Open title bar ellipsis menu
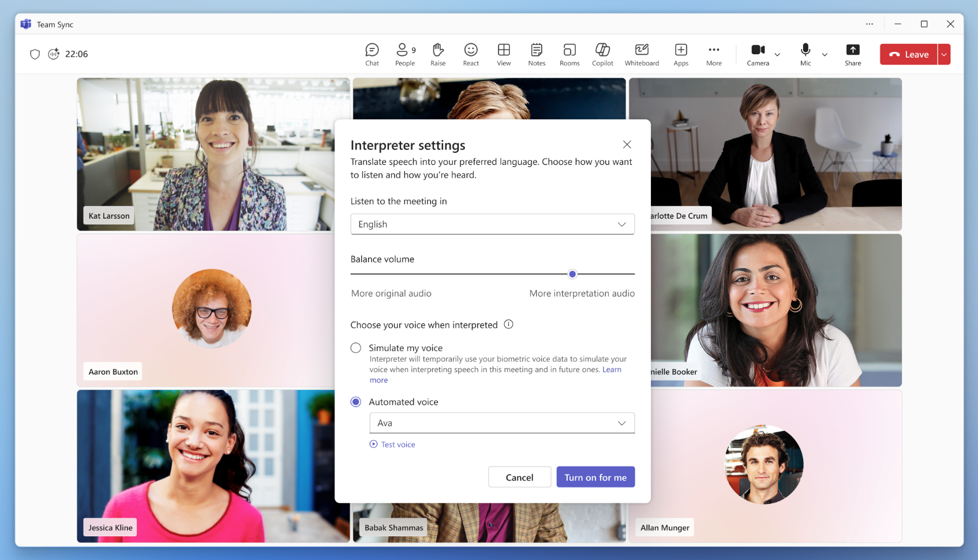This screenshot has height=560, width=978. [870, 24]
